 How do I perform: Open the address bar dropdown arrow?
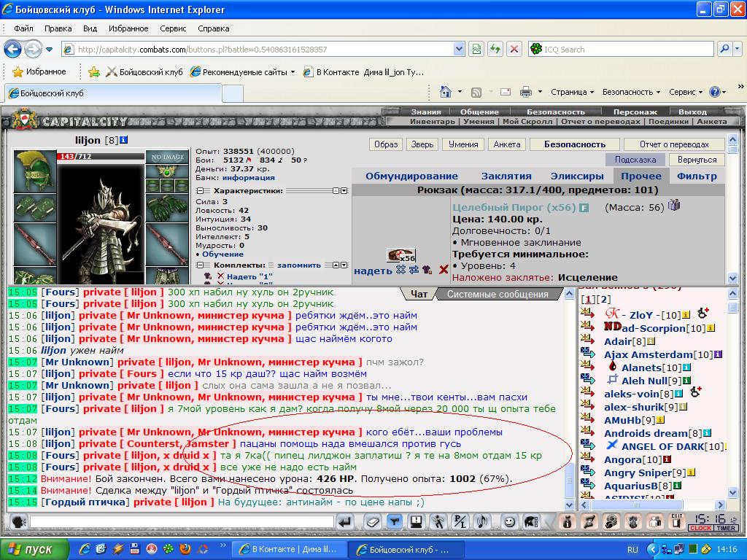coord(459,49)
